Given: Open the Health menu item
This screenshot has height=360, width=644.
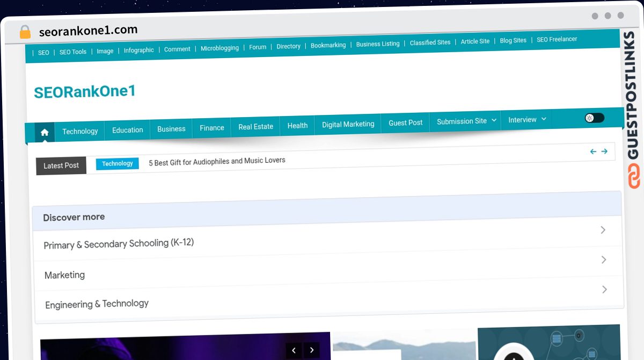Looking at the screenshot, I should (x=297, y=126).
